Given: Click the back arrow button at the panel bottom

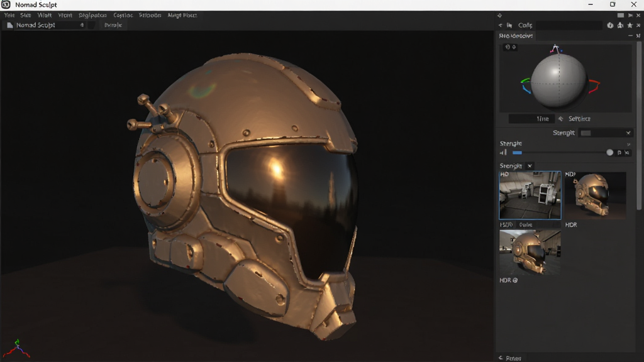Looking at the screenshot, I should tap(500, 358).
